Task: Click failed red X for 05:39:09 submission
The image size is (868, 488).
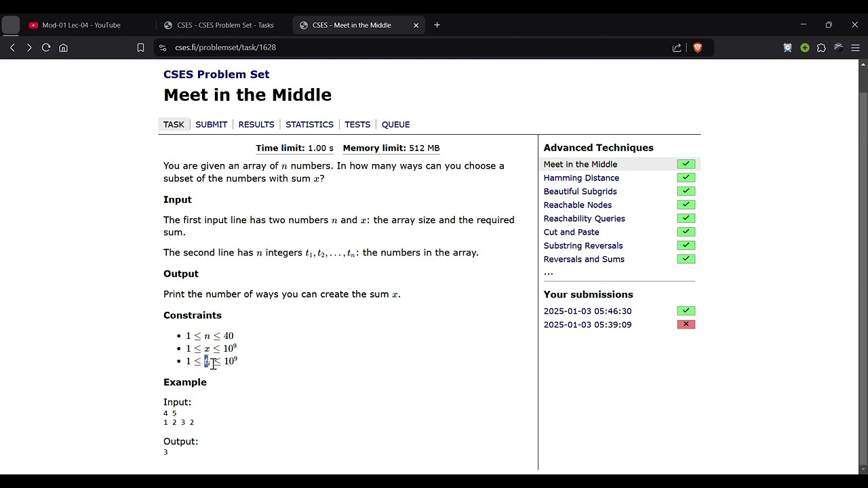Action: [x=686, y=324]
